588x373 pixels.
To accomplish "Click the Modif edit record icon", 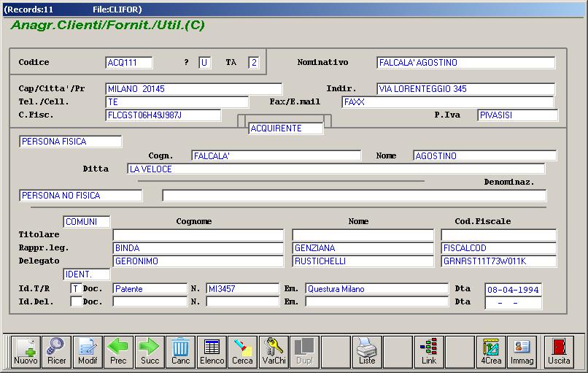I will pos(88,351).
